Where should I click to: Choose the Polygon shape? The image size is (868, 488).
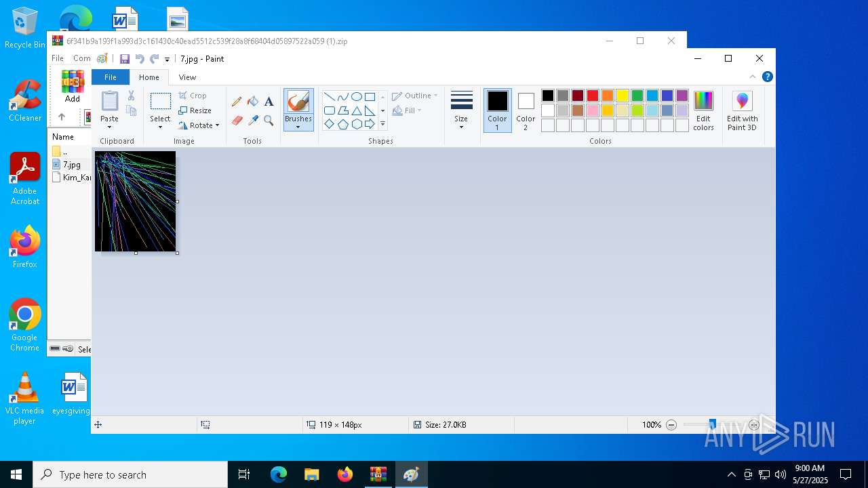click(x=342, y=110)
